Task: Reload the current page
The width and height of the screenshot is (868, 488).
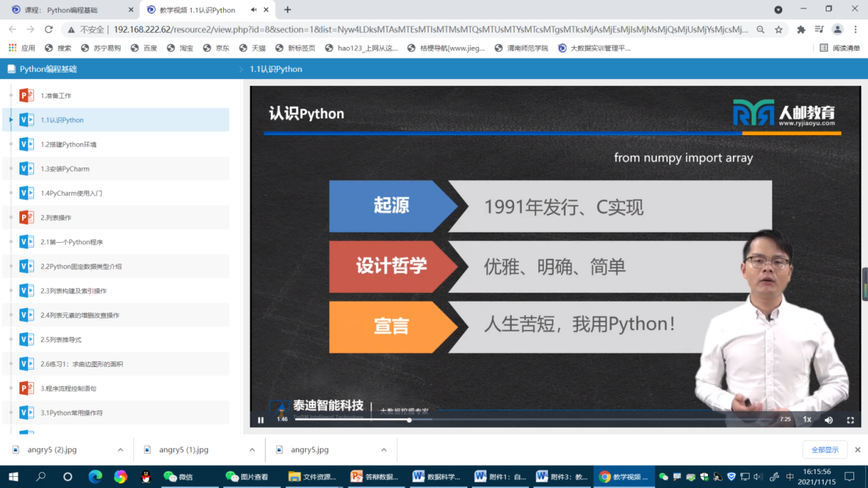Action: 48,30
